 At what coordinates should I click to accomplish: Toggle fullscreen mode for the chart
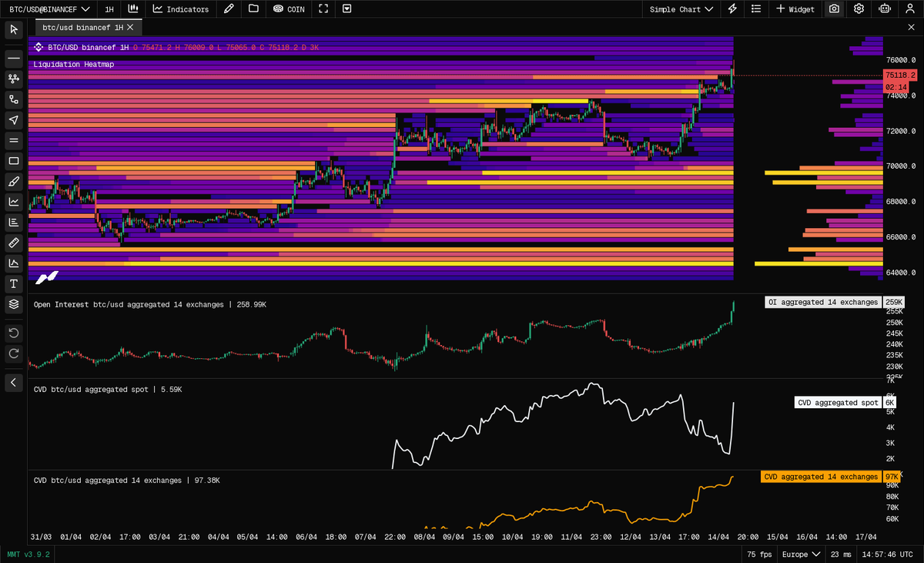[323, 9]
